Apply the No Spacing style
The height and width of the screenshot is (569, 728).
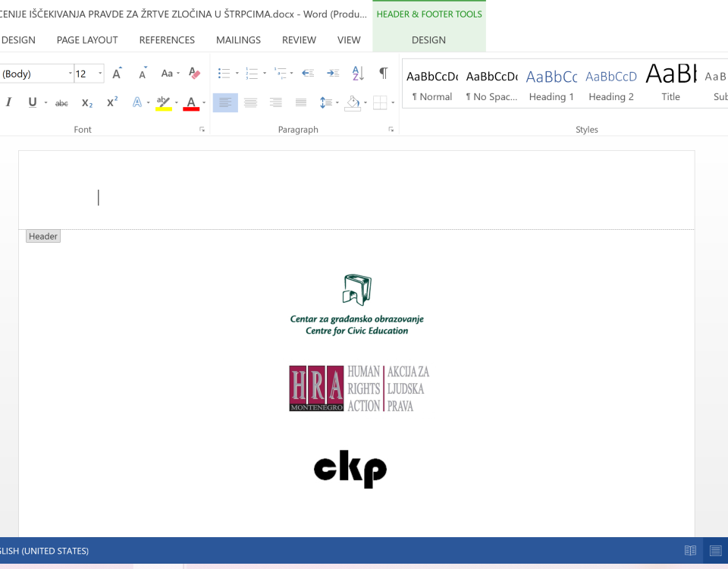pyautogui.click(x=491, y=83)
